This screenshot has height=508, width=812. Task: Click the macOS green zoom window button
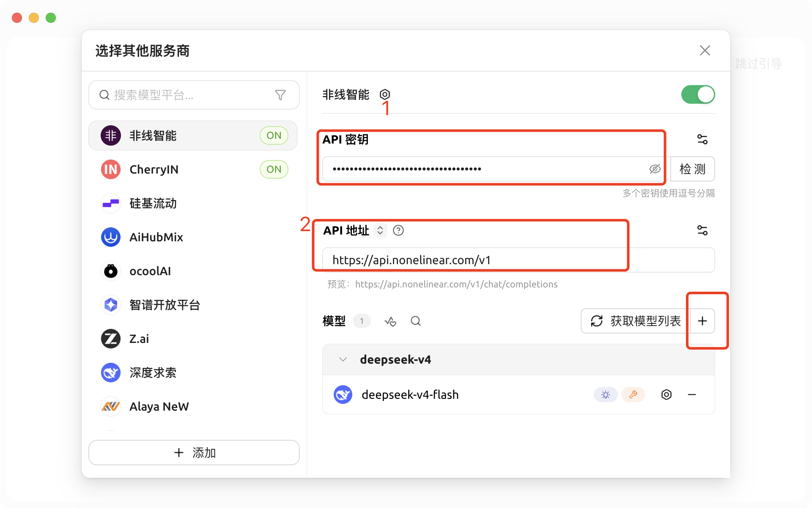coord(51,18)
